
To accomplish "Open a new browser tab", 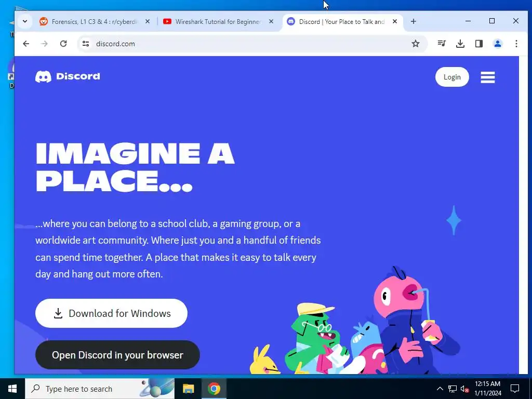I will 413,21.
